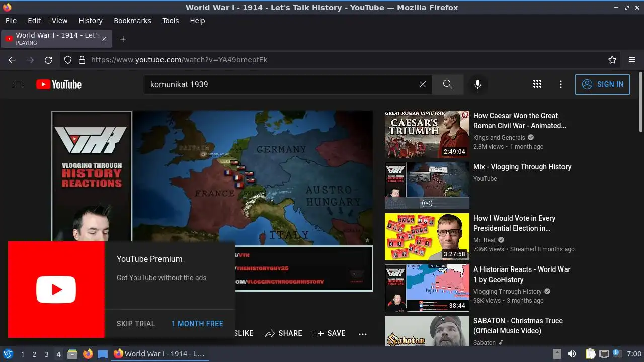
Task: Reload the page using the refresh icon
Action: [48, 60]
